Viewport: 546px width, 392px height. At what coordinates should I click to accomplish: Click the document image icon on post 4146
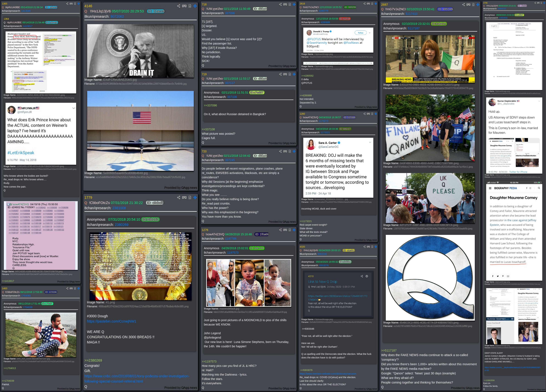(190, 6)
